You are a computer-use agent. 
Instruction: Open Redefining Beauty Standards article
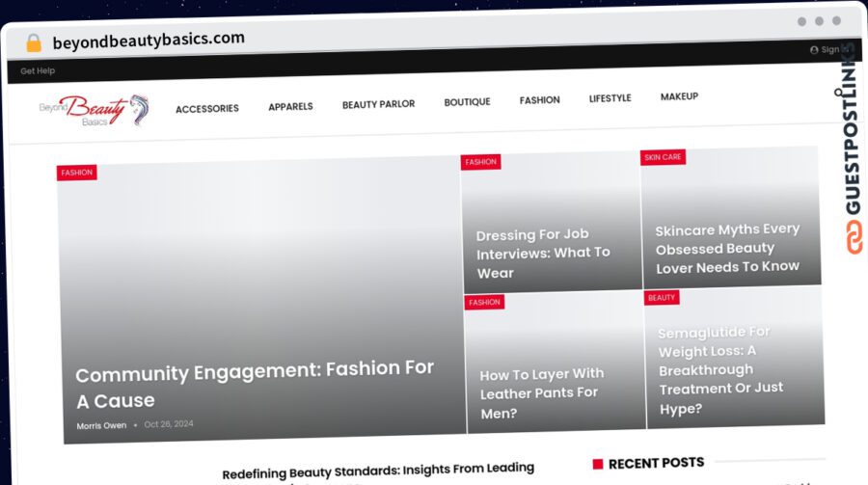click(x=378, y=471)
